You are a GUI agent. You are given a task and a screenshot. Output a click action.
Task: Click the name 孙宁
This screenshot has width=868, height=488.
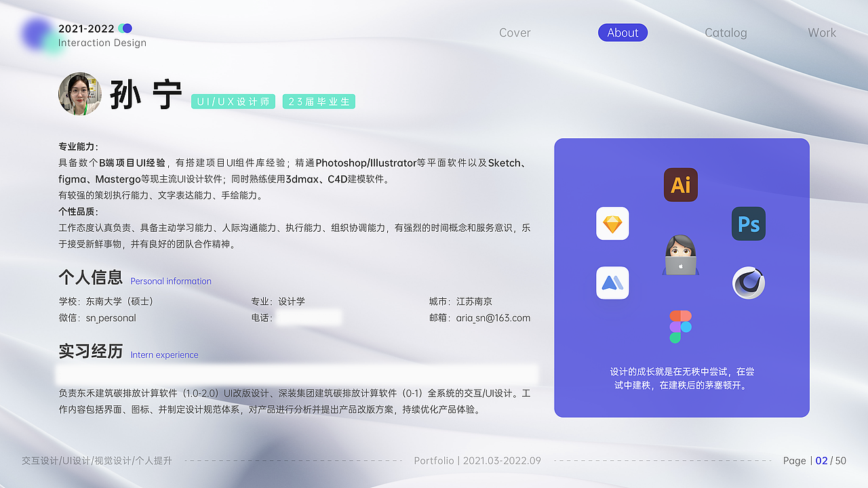(146, 95)
